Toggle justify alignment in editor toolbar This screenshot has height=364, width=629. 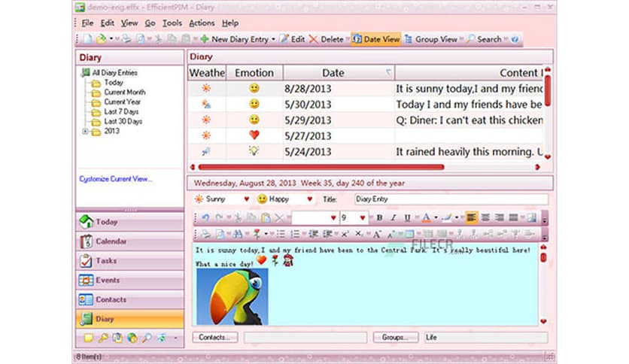click(513, 217)
